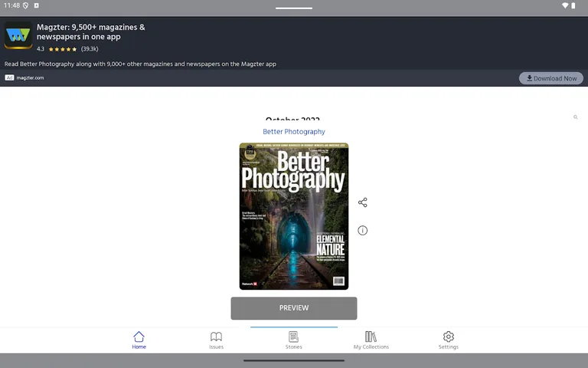The image size is (588, 368).
Task: Tap the 11:48 clock in status bar
Action: (11, 5)
